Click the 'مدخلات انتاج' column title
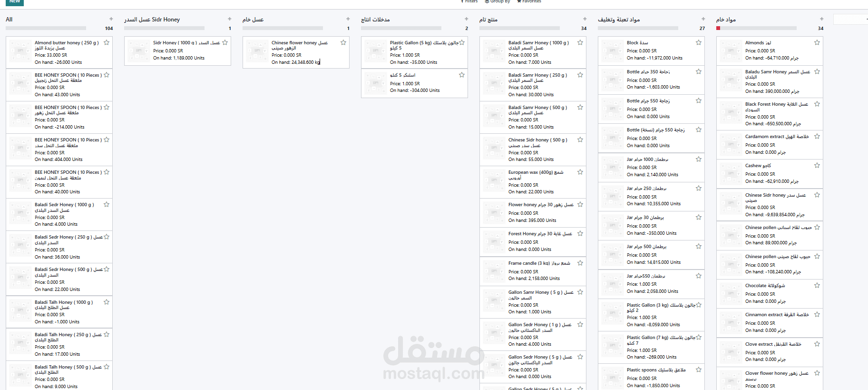 tap(375, 20)
